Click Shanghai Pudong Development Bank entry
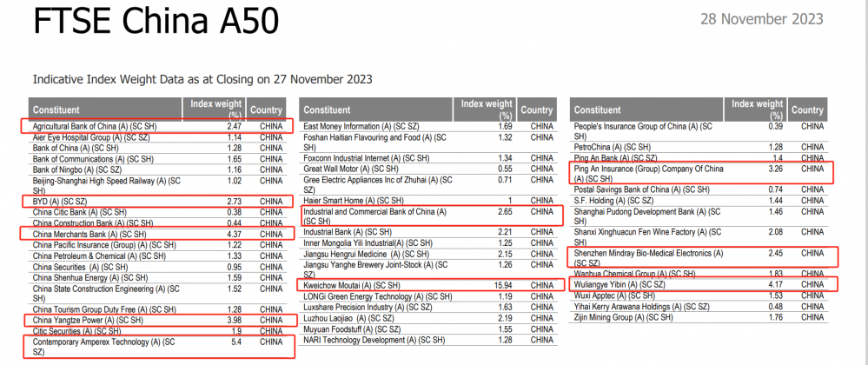The image size is (868, 365). point(647,216)
